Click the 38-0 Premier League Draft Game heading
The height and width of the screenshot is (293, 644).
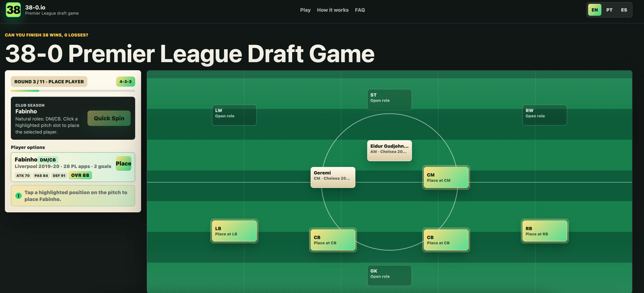[x=190, y=54]
